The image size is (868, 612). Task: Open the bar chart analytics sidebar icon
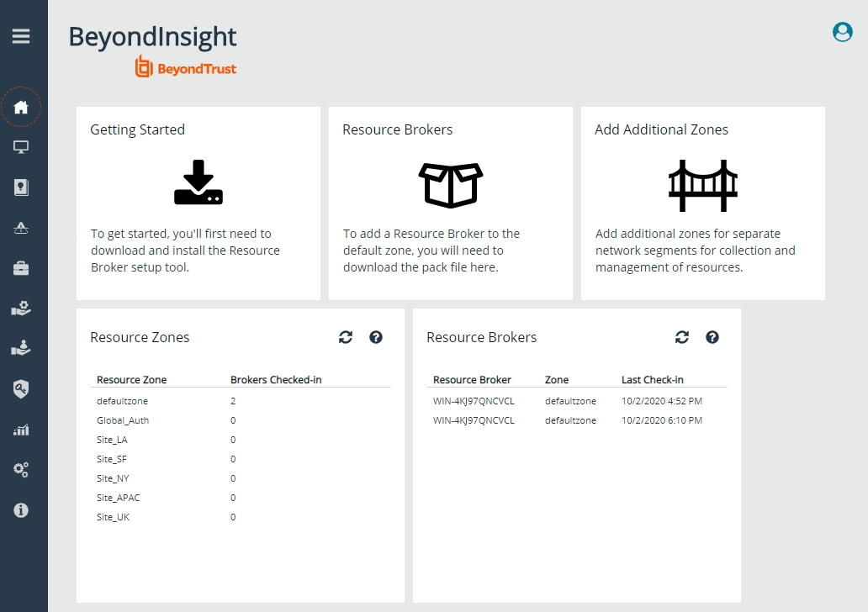(22, 430)
